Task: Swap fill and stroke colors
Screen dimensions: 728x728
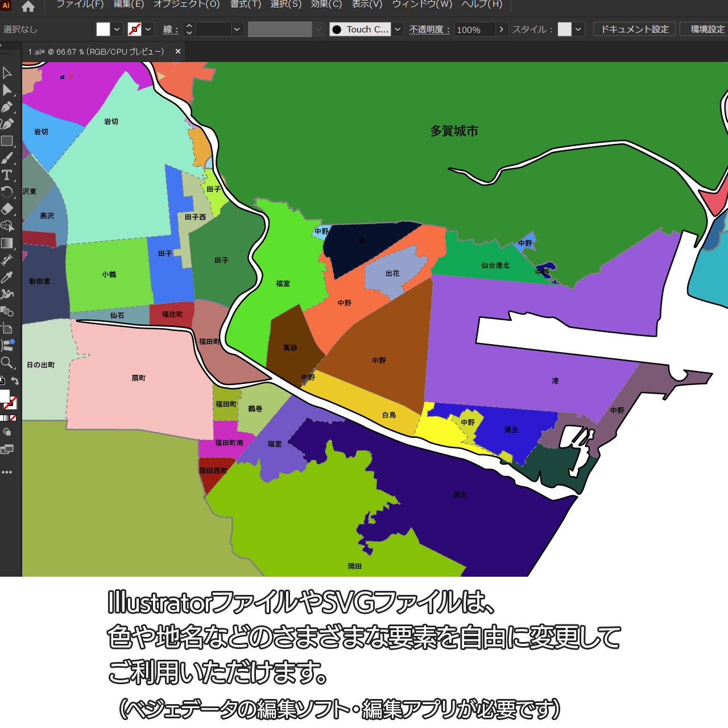Action: point(15,381)
